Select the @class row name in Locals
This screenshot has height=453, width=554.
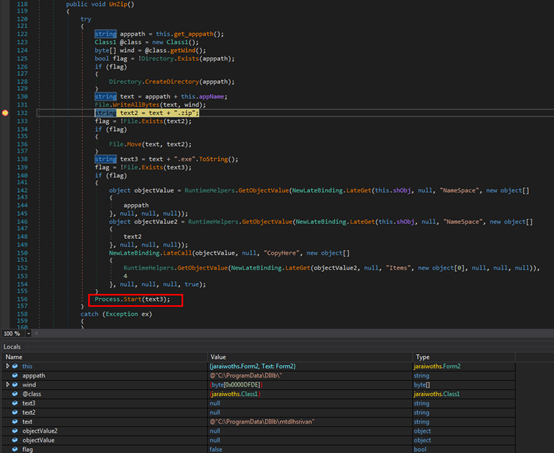(x=31, y=394)
